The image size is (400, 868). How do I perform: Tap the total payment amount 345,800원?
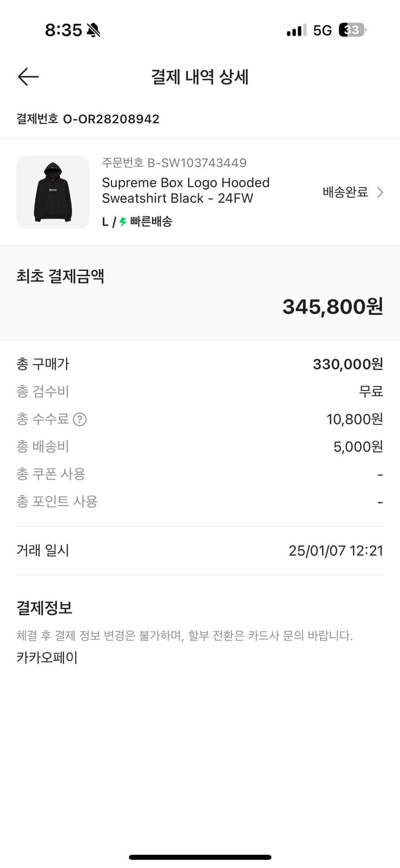coord(333,307)
